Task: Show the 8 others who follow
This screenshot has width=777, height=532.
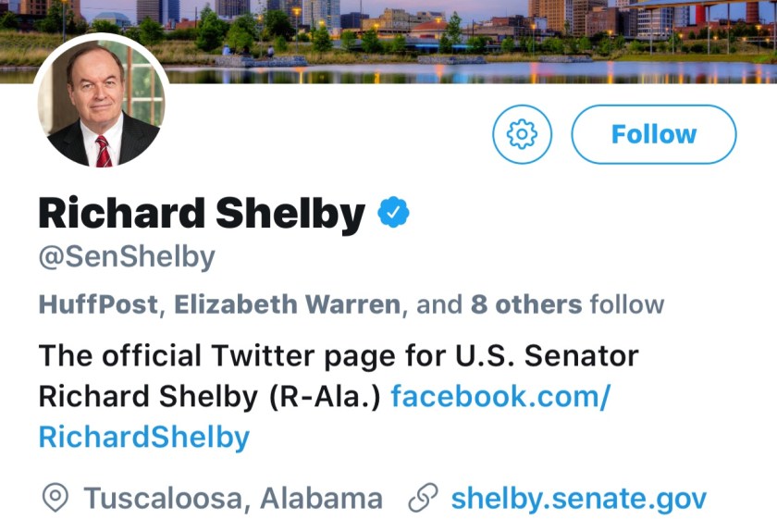Action: [525, 304]
